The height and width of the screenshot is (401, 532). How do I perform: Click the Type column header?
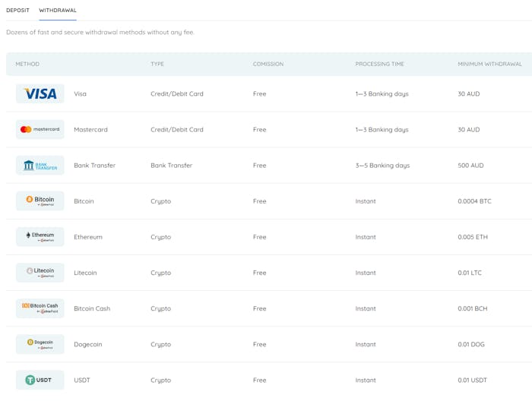(x=157, y=65)
